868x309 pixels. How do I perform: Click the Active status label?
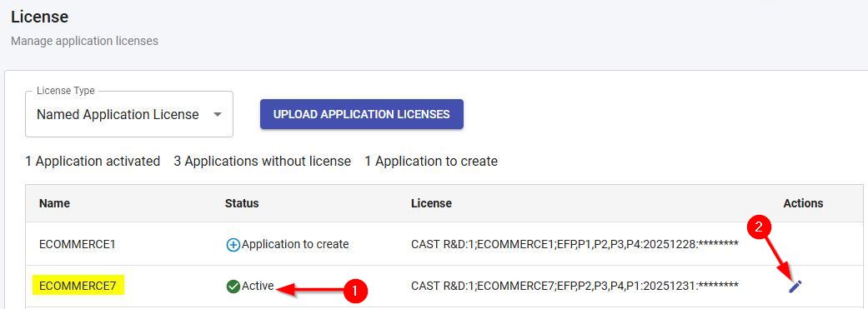point(258,286)
